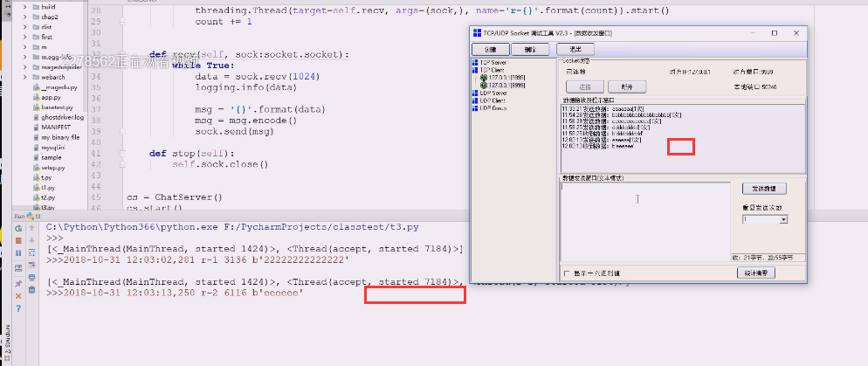This screenshot has height=366, width=868.
Task: Click the Socket tool window icon in title bar
Action: (x=477, y=33)
